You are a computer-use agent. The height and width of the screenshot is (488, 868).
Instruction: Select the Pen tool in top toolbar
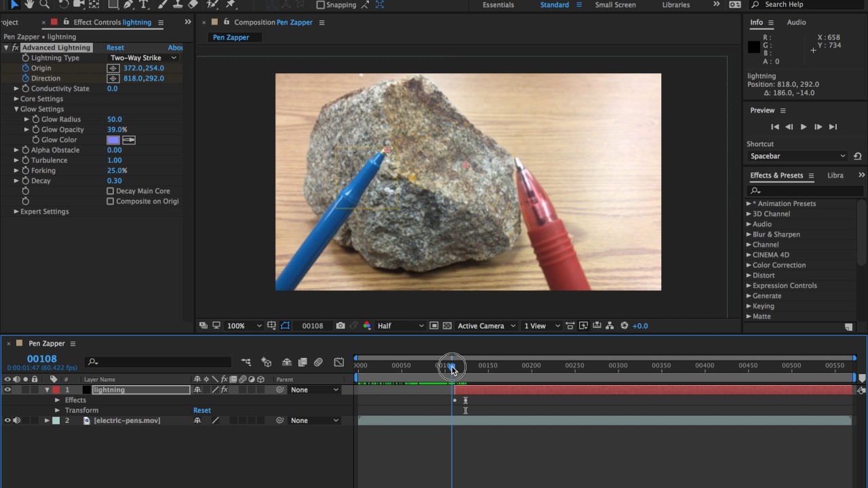click(128, 4)
